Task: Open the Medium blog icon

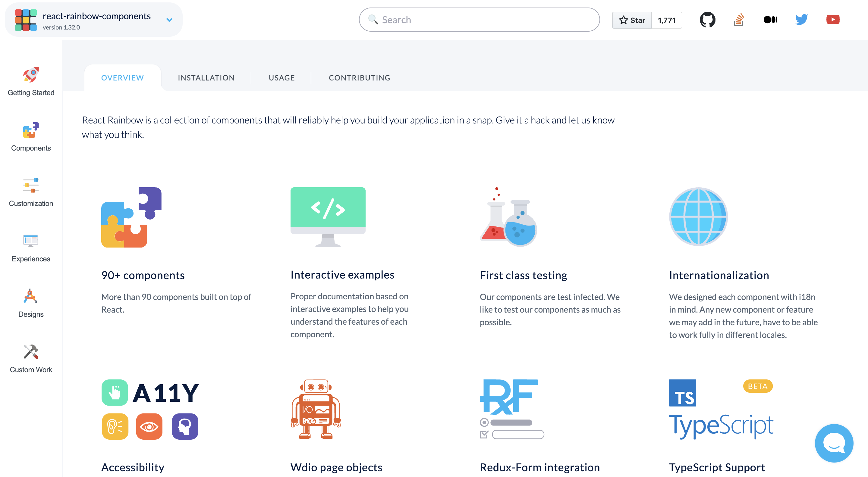Action: coord(770,20)
